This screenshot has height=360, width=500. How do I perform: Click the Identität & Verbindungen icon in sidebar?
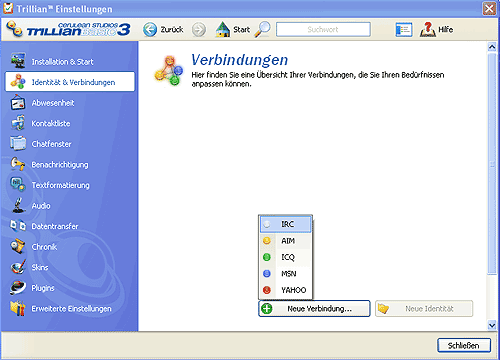(18, 82)
